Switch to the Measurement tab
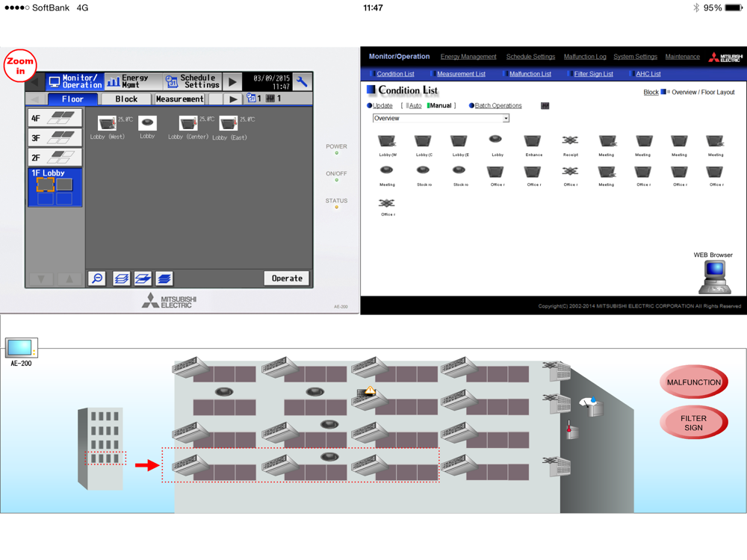The height and width of the screenshot is (560, 747). point(180,99)
